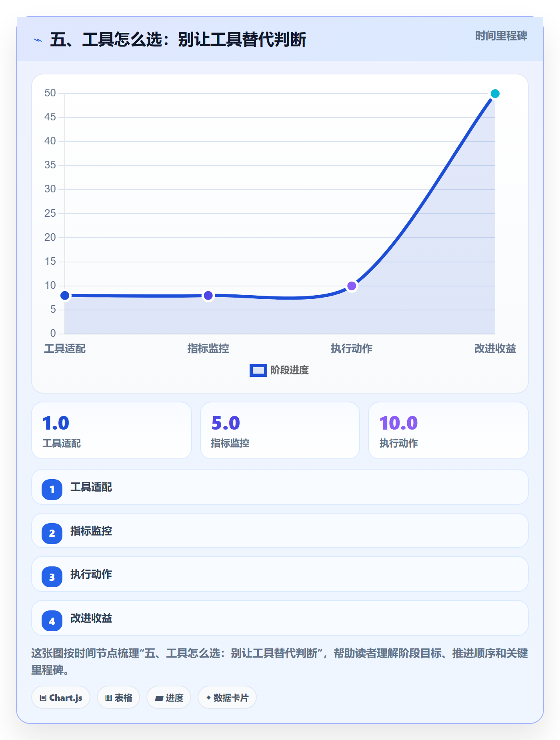Click the number 1 badge icon
The height and width of the screenshot is (740, 560).
(x=52, y=489)
